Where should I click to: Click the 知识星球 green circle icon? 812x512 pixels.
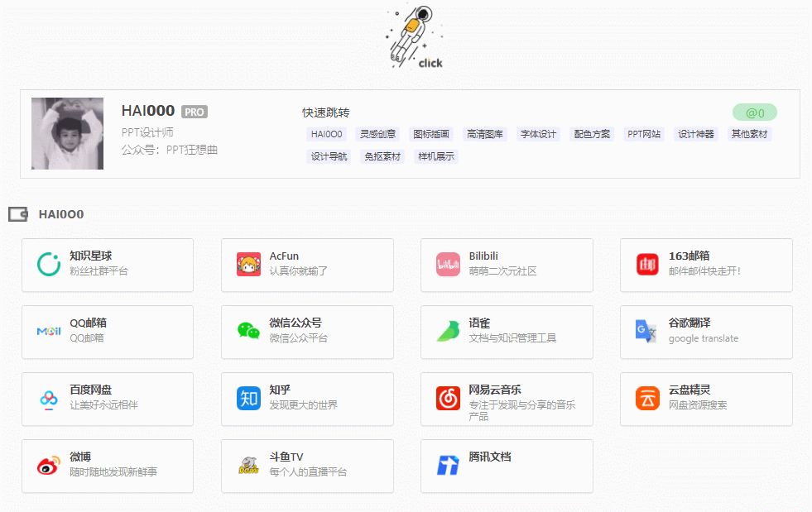49,265
